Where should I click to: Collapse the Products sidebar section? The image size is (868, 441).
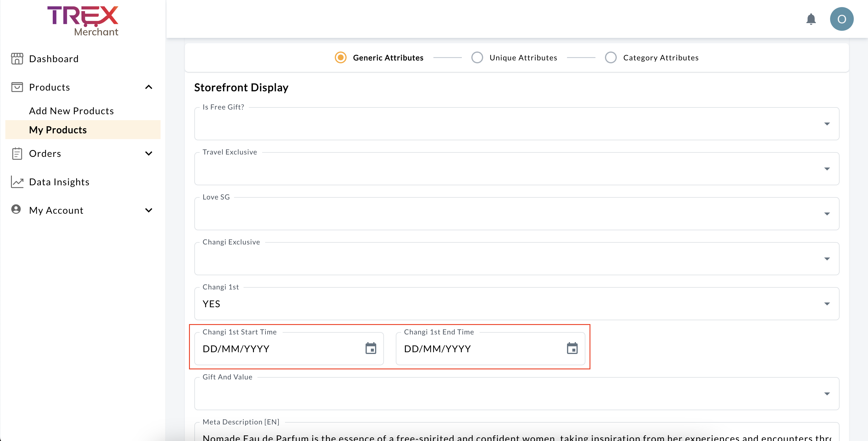point(149,87)
